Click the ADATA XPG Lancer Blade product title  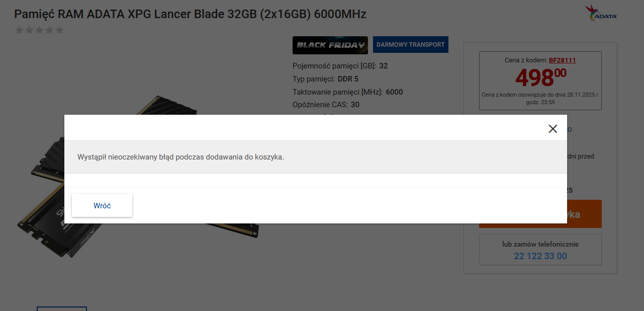[x=191, y=14]
